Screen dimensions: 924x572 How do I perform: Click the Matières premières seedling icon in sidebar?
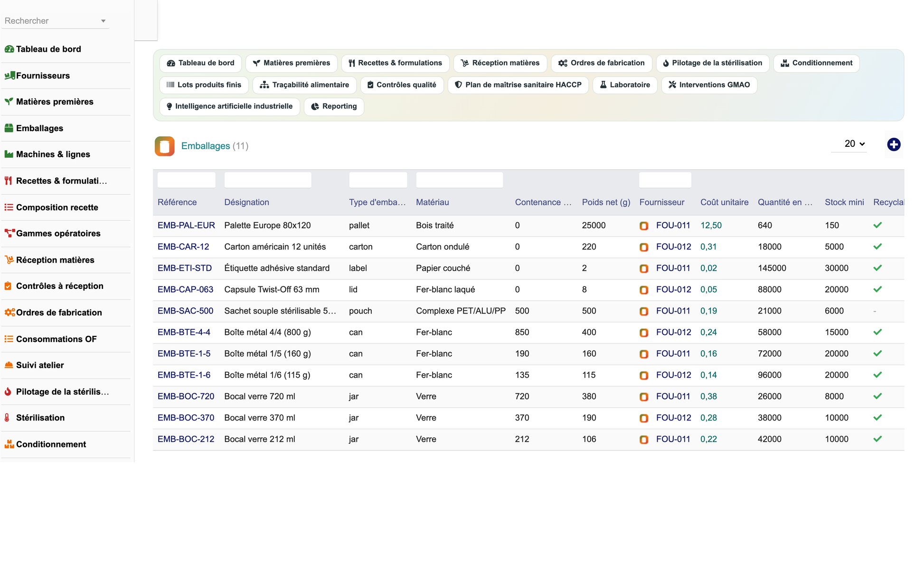[9, 102]
